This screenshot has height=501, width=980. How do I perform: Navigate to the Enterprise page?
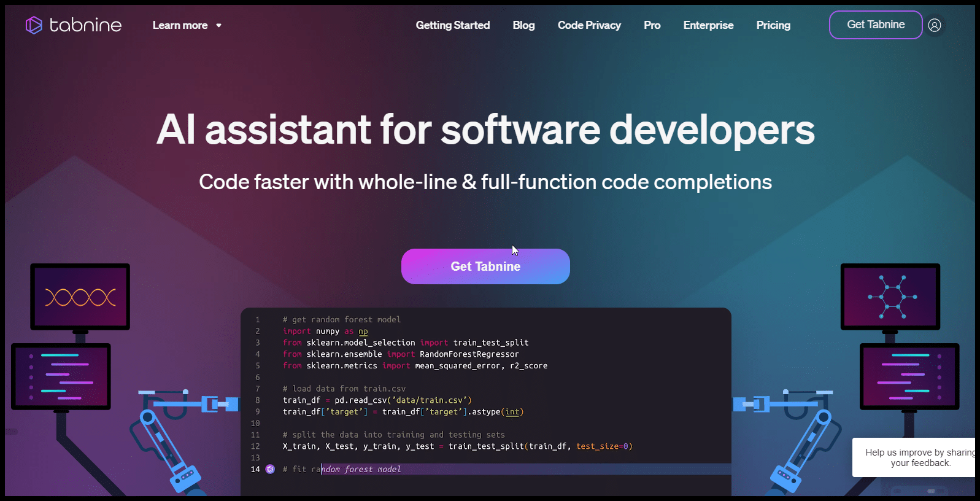tap(709, 25)
